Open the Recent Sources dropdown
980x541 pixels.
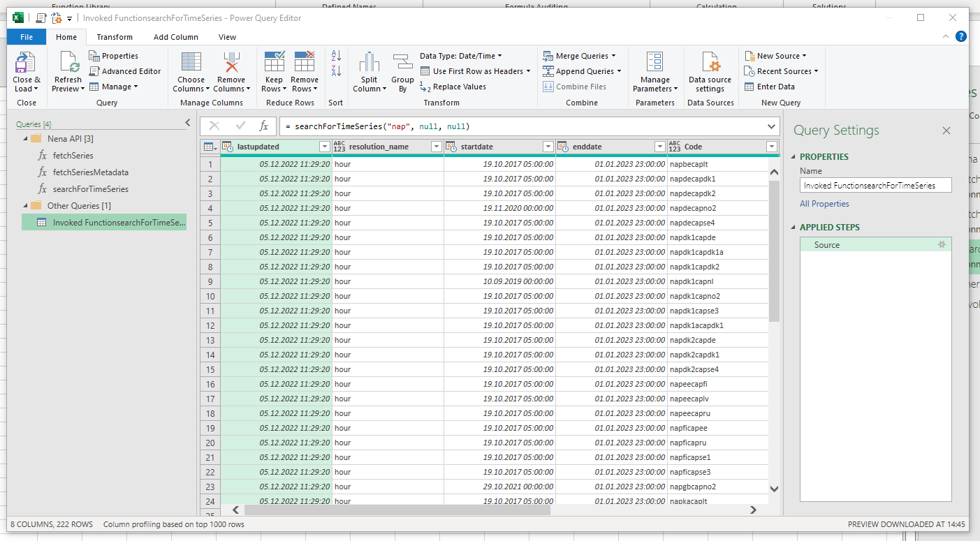click(781, 71)
